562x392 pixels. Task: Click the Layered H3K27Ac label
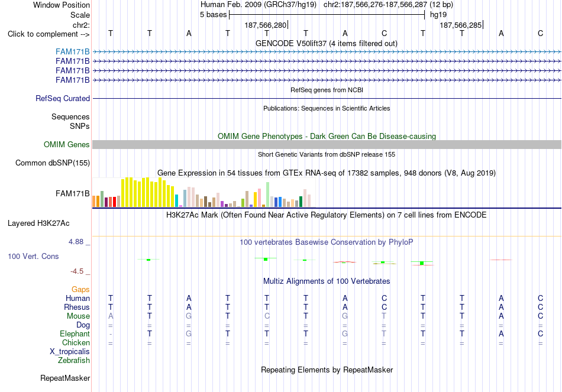(38, 223)
